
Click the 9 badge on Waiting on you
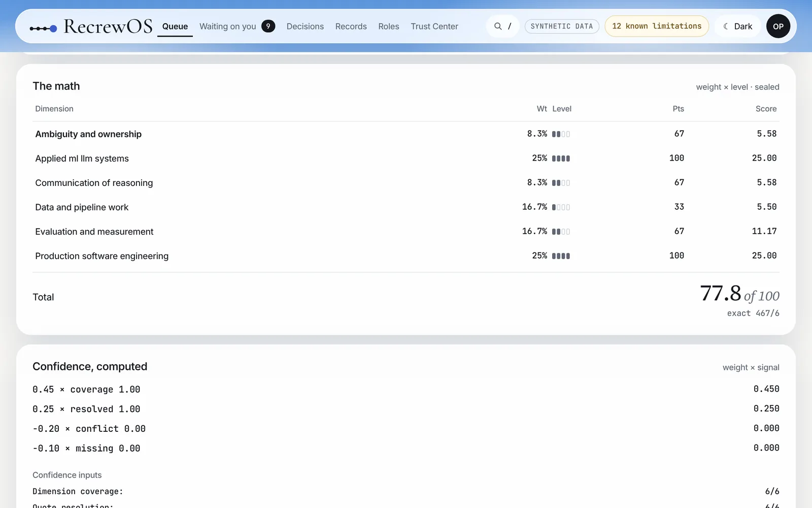click(x=268, y=26)
